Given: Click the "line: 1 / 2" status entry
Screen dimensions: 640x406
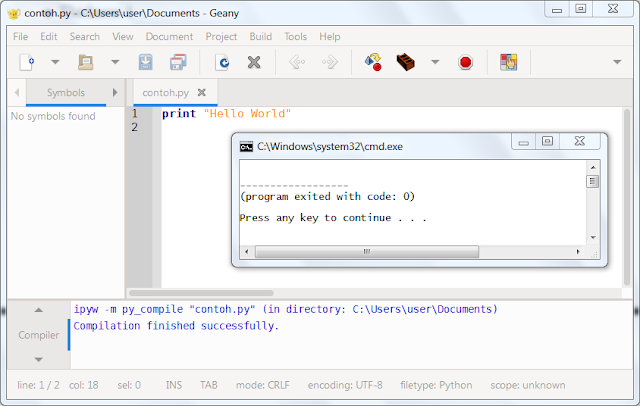Looking at the screenshot, I should tap(38, 385).
